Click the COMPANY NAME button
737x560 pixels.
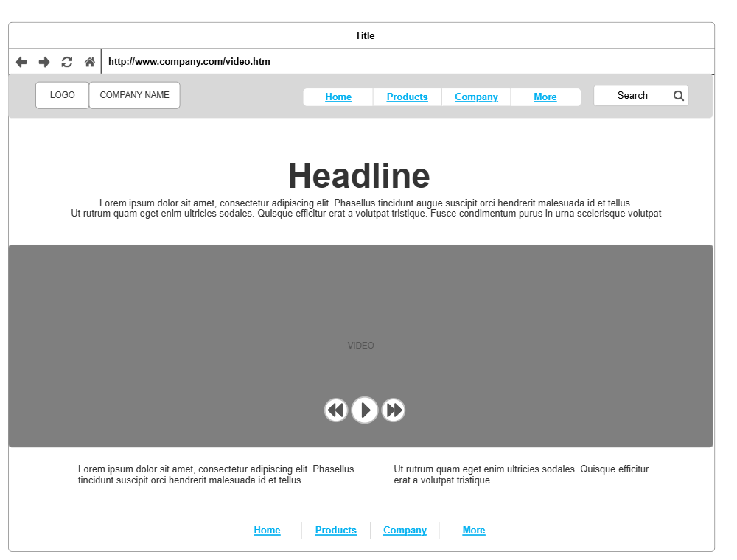click(134, 94)
